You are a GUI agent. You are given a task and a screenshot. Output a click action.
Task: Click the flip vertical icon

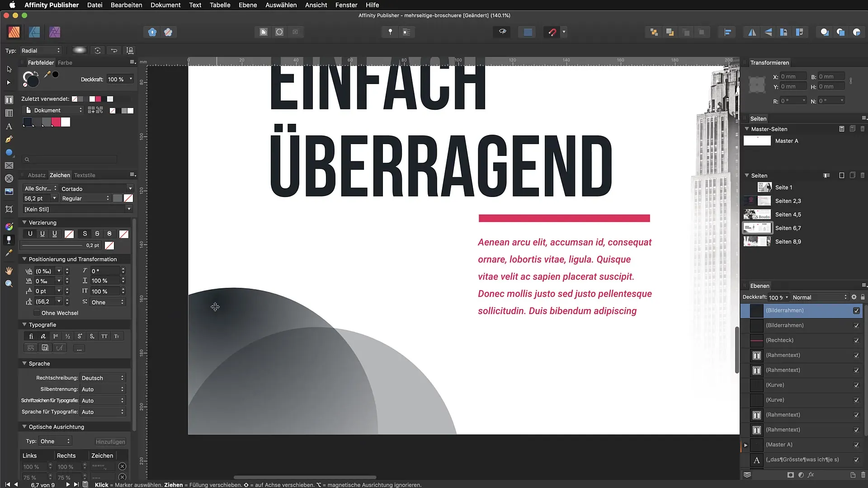click(x=768, y=32)
